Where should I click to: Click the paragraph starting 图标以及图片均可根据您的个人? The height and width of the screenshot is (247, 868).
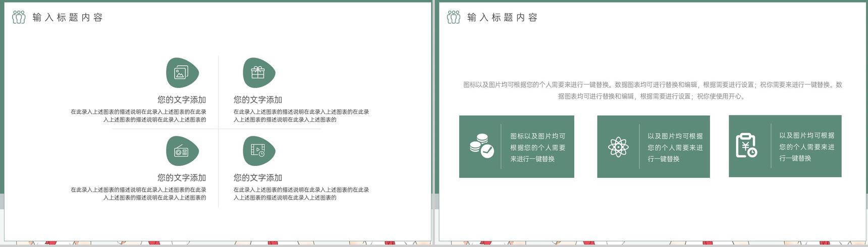pyautogui.click(x=653, y=91)
